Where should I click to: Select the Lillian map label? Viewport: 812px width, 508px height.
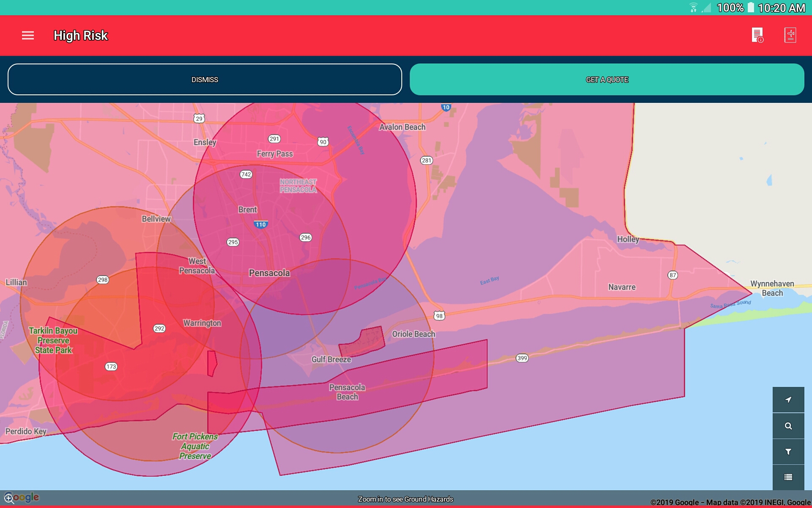click(x=16, y=282)
